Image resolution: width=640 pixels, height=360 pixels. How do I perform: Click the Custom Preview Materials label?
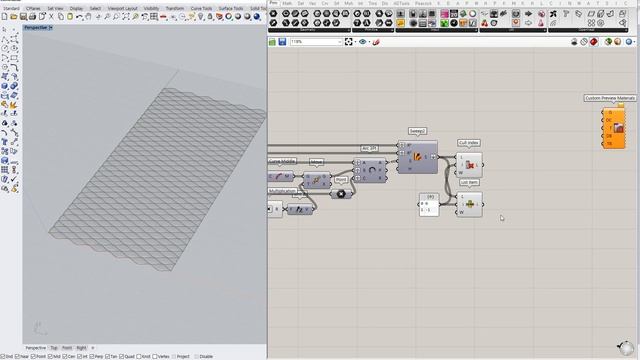(x=610, y=98)
